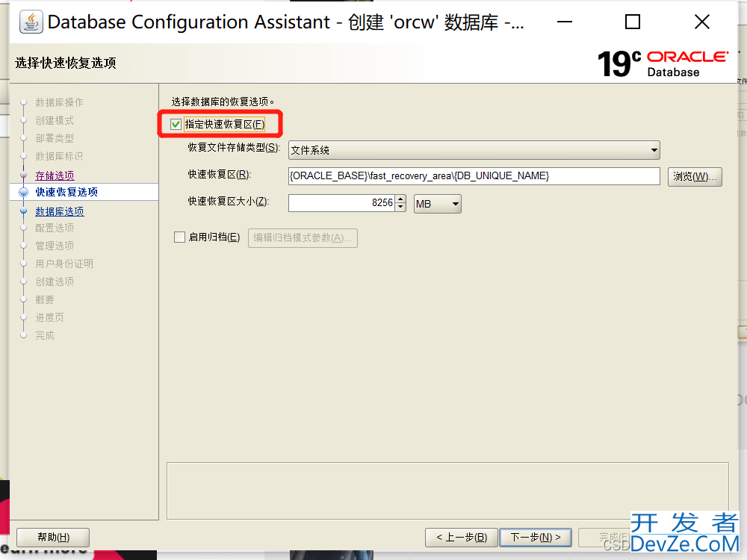Screen dimensions: 747x560
Task: Open the 存储选项 step link
Action: [x=55, y=175]
